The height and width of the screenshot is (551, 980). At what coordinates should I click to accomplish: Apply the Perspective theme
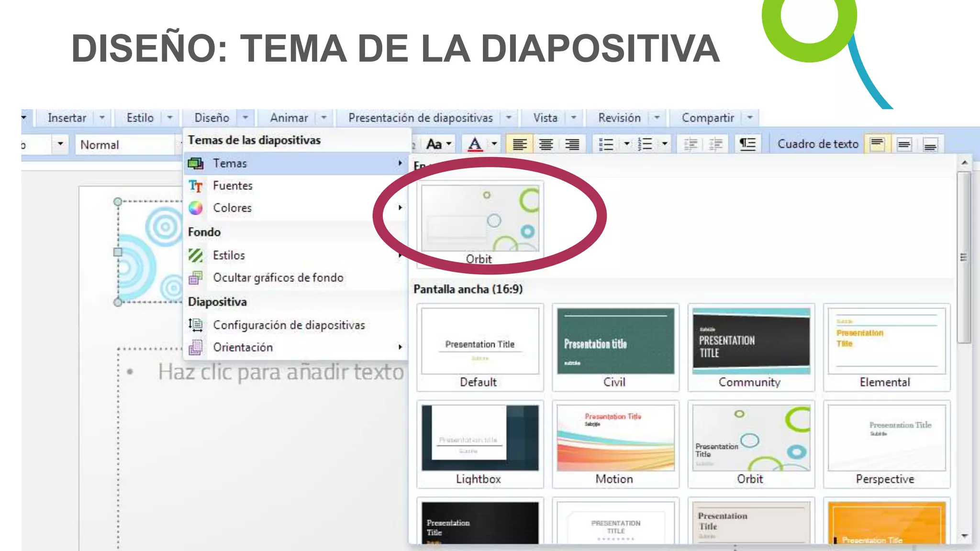[x=887, y=444]
